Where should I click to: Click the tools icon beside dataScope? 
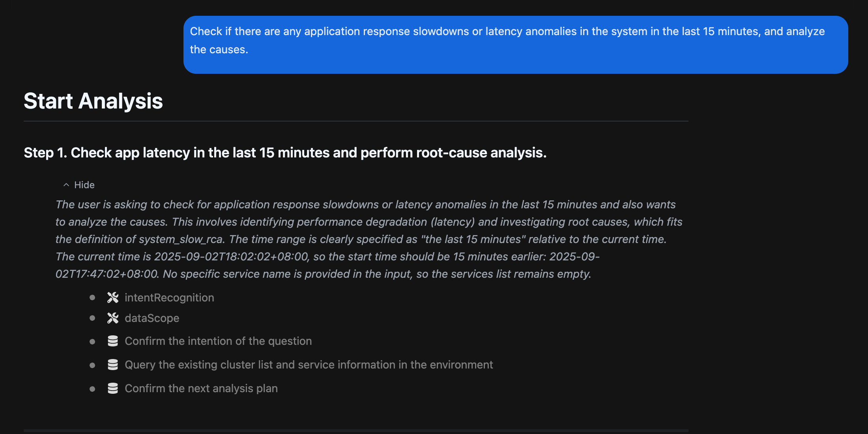(113, 318)
